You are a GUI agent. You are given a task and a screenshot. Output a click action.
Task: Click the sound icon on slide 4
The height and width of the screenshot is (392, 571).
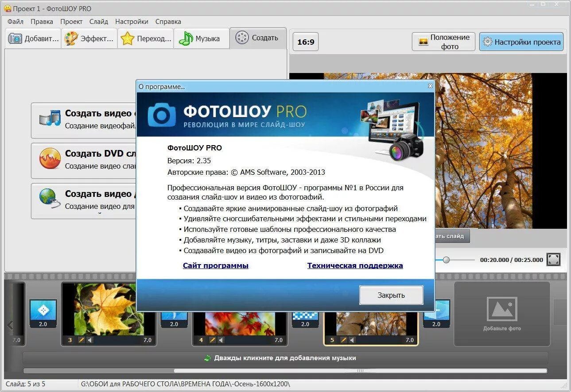tap(221, 340)
